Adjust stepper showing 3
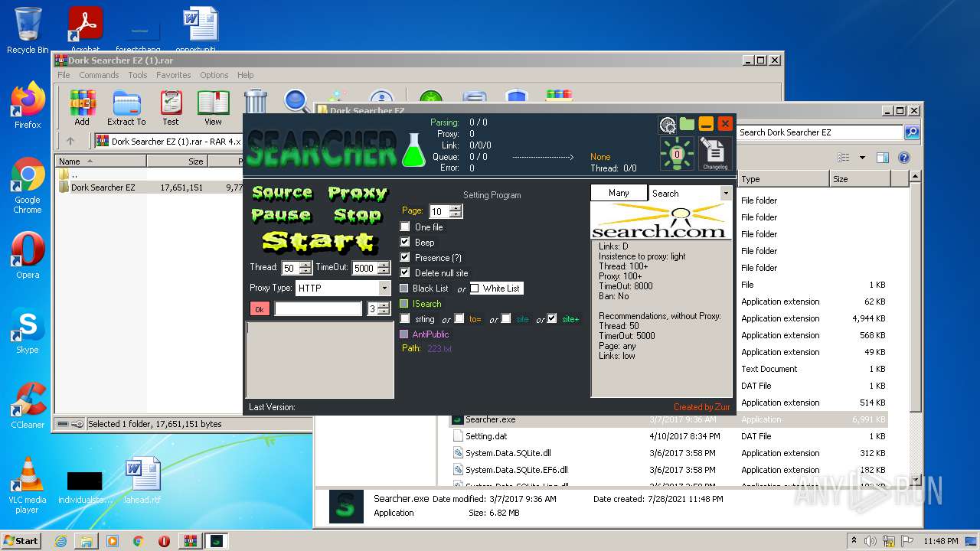Screen dimensions: 980x551 pos(384,308)
